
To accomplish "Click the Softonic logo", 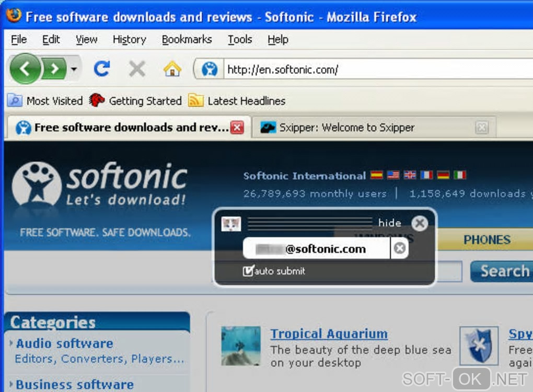I will [100, 184].
